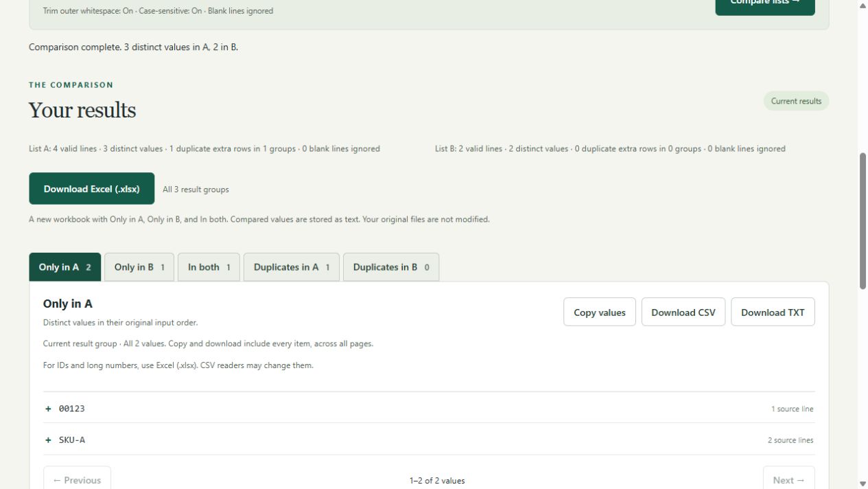
Task: View the Duplicates in B tab
Action: coord(391,267)
